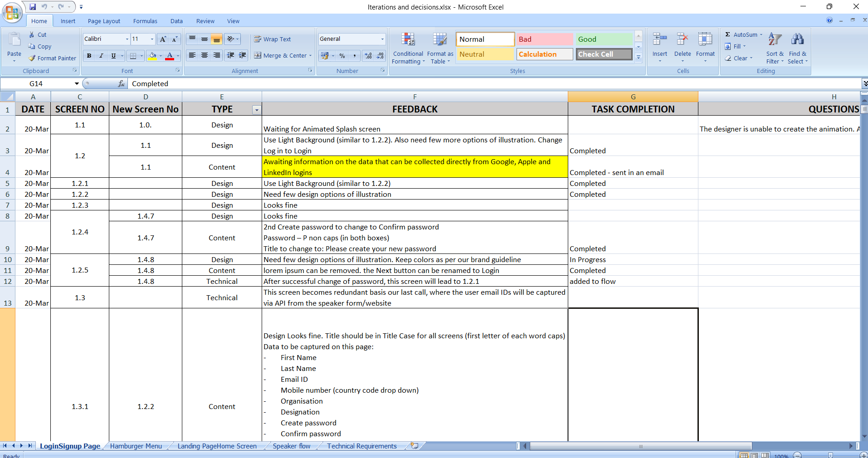Click the comma style button
Image resolution: width=868 pixels, height=458 pixels.
354,55
